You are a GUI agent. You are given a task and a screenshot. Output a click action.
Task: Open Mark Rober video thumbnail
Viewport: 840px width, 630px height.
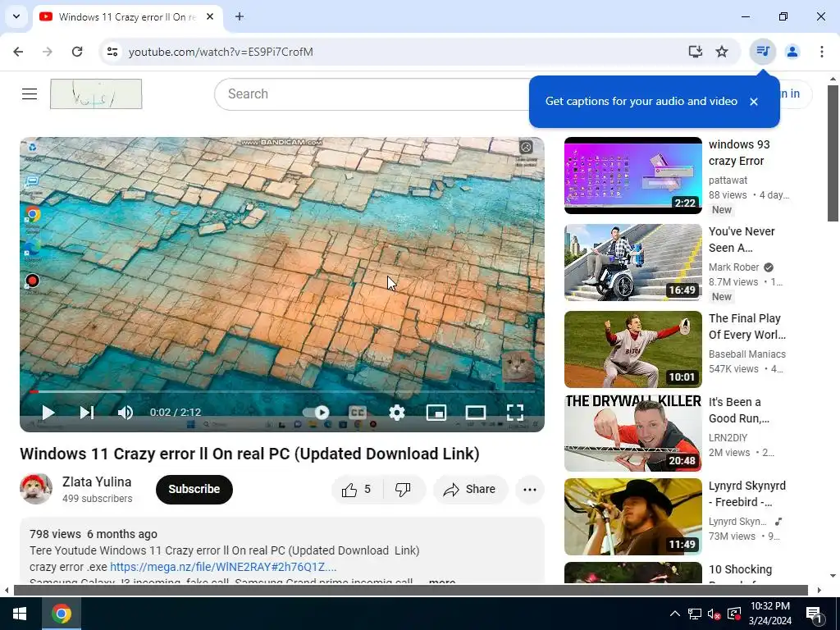pos(632,262)
